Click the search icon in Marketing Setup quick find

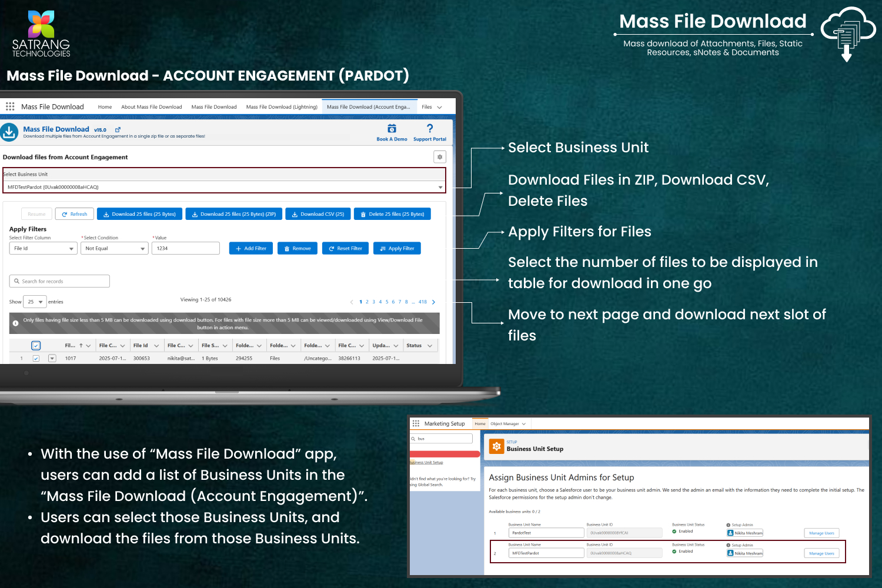coord(413,439)
